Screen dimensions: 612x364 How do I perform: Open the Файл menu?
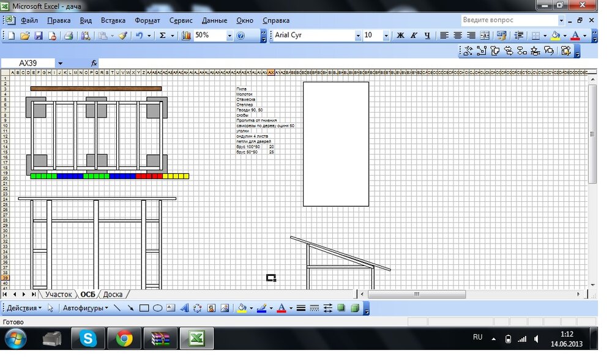[29, 20]
